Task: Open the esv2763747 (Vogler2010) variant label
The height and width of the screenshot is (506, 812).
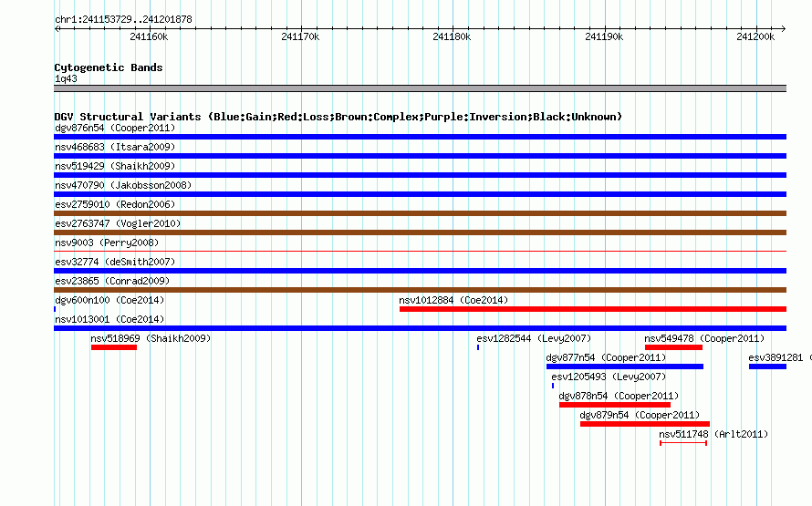Action: (118, 223)
